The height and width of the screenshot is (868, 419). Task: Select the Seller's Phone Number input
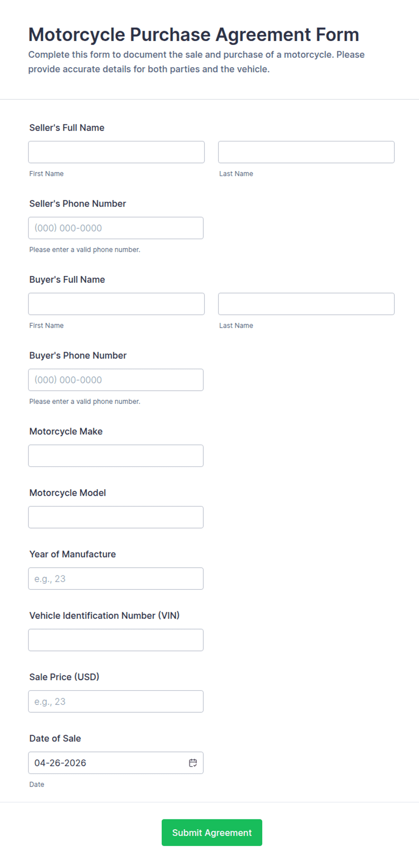tap(116, 228)
